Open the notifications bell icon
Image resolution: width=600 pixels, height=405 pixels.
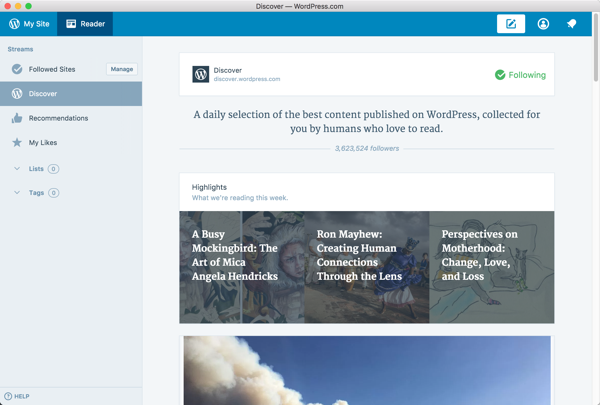(572, 24)
